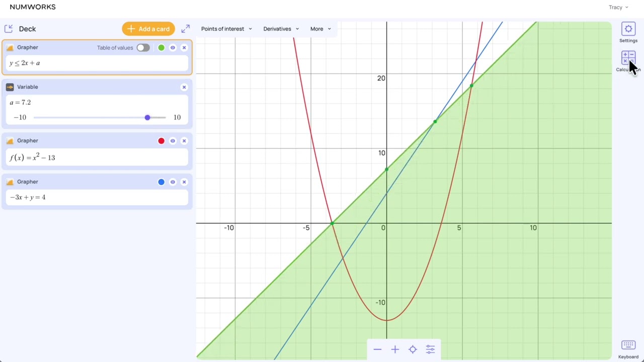Zoom out the graph with minus icon
This screenshot has width=644, height=362.
(x=377, y=349)
